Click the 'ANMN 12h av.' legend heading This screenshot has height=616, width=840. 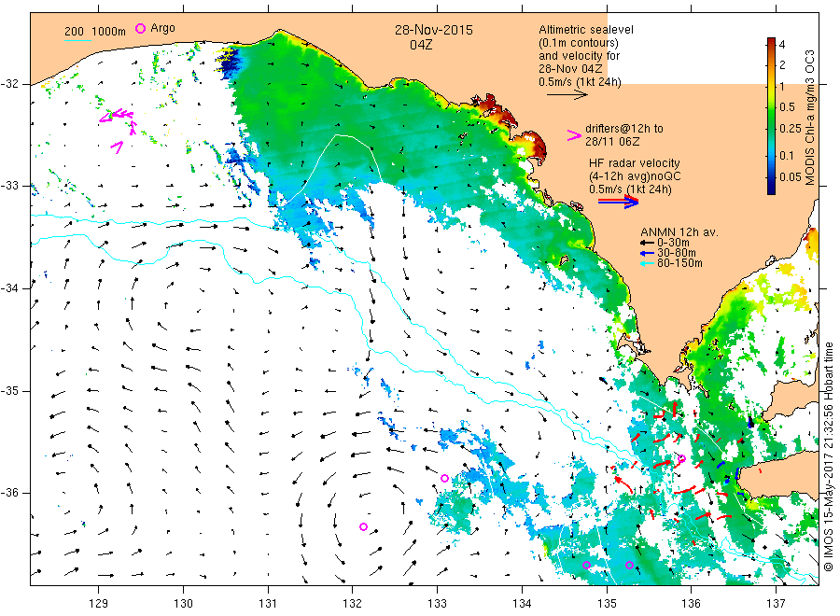tap(679, 232)
